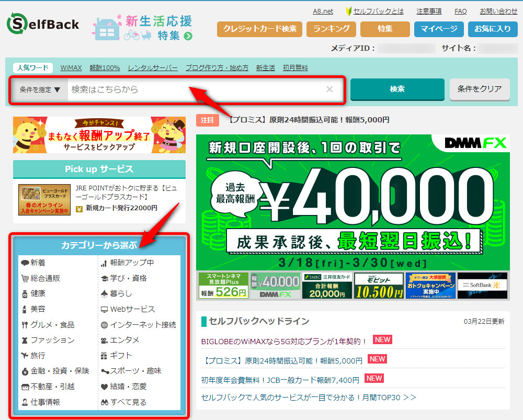Follow the A8.net link
The image size is (523, 420).
323,12
